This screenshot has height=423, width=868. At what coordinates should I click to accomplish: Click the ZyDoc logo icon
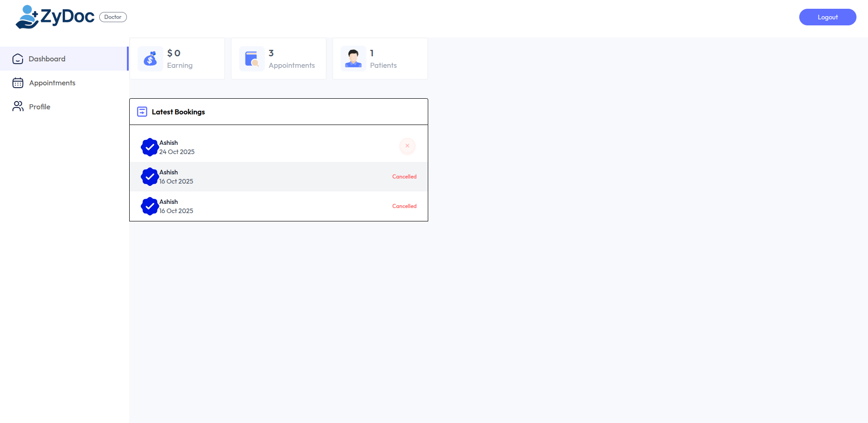coord(27,17)
